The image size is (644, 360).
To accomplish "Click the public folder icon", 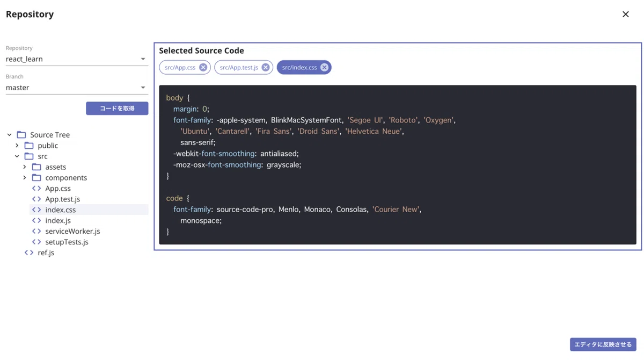I will click(29, 146).
